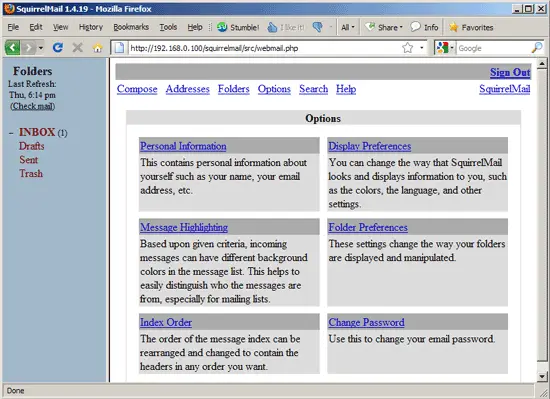Collapse the INBOX folder tree minus sign
Viewport: 550px width, 399px height.
point(11,133)
